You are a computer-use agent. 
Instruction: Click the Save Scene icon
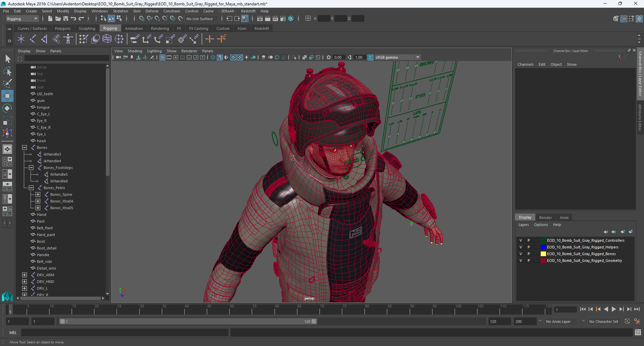coord(66,19)
